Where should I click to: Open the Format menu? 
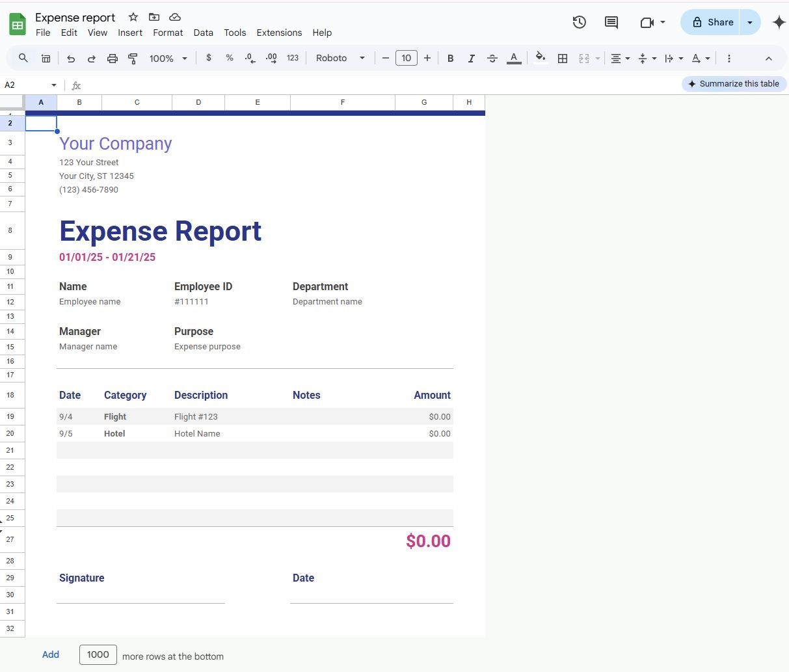pyautogui.click(x=168, y=33)
